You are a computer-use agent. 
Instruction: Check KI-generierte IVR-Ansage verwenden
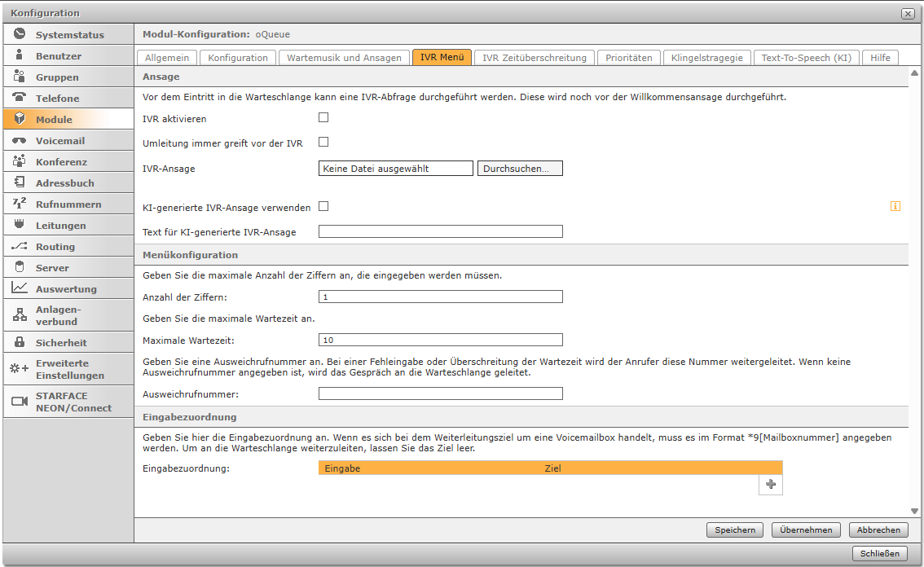pos(323,206)
